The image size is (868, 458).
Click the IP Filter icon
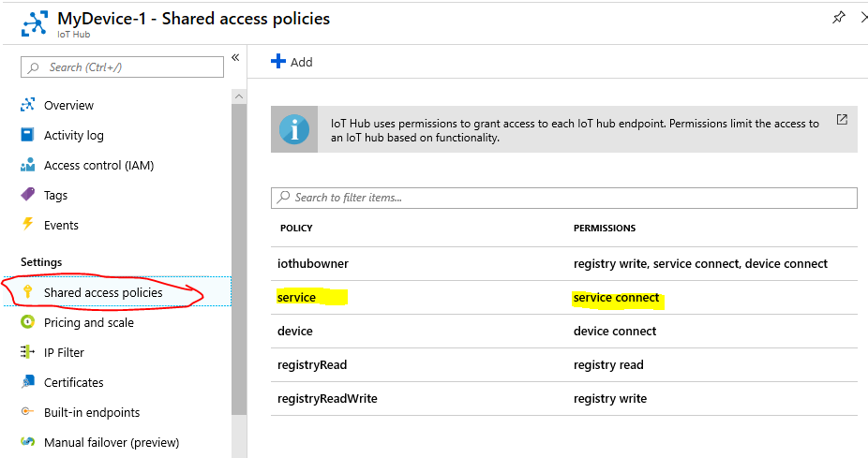coord(28,352)
